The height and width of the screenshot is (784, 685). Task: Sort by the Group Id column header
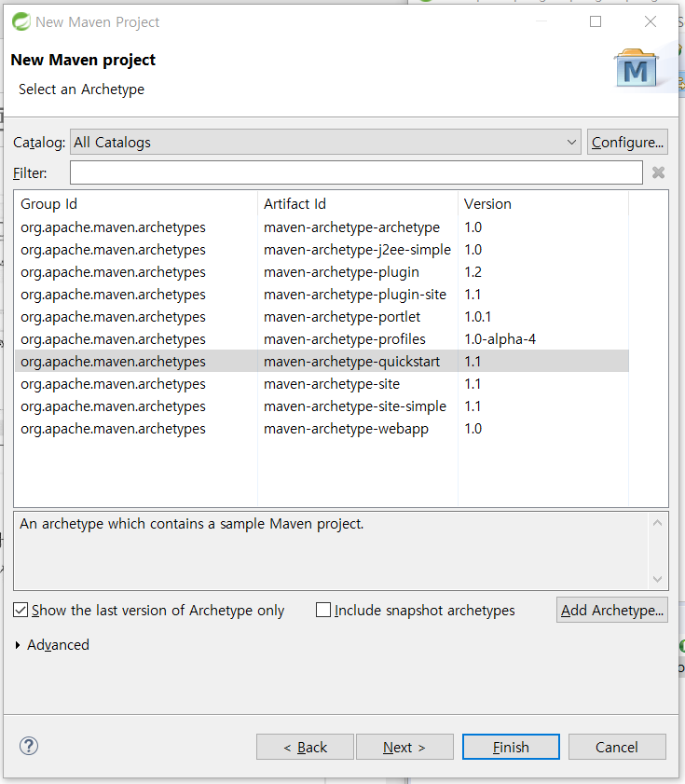click(x=136, y=203)
